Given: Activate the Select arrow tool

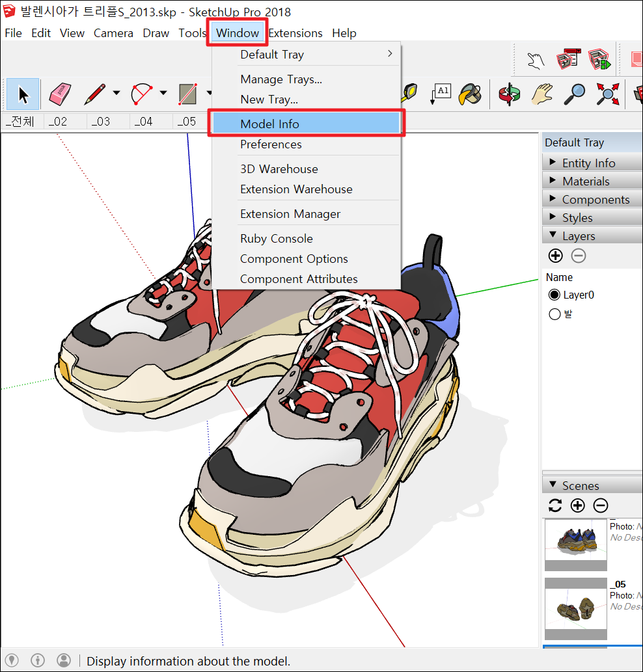Looking at the screenshot, I should pos(23,94).
